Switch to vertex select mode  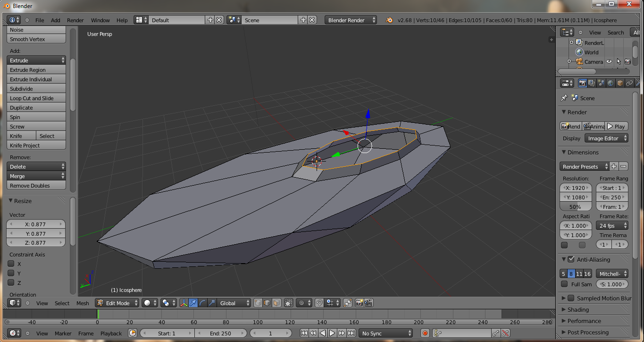coord(259,303)
